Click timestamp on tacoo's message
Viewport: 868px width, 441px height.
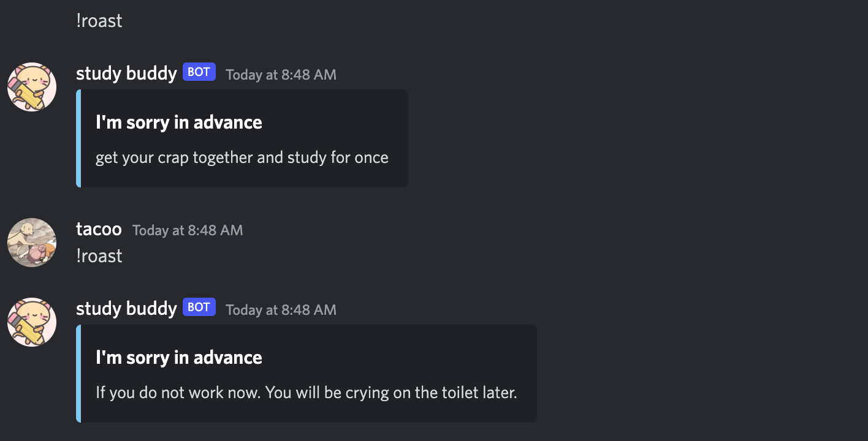tap(188, 230)
